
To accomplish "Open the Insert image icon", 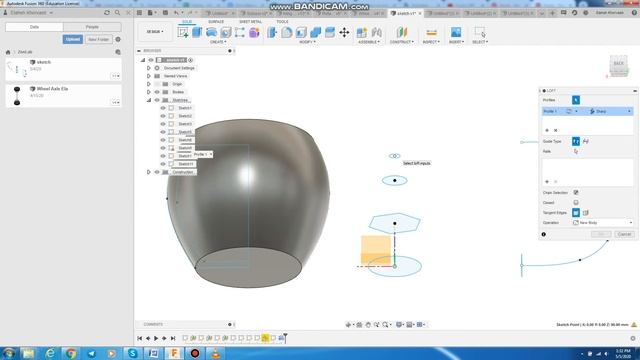I will [x=456, y=32].
